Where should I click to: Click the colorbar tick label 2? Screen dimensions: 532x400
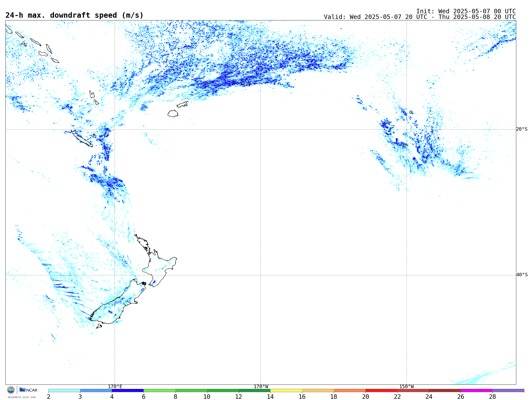pyautogui.click(x=49, y=397)
